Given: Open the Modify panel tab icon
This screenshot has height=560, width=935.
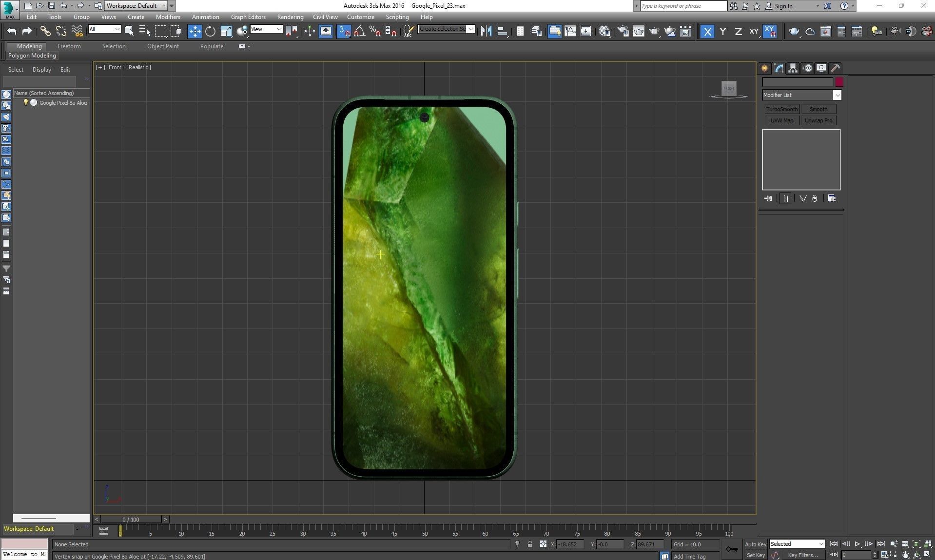Looking at the screenshot, I should [x=779, y=68].
